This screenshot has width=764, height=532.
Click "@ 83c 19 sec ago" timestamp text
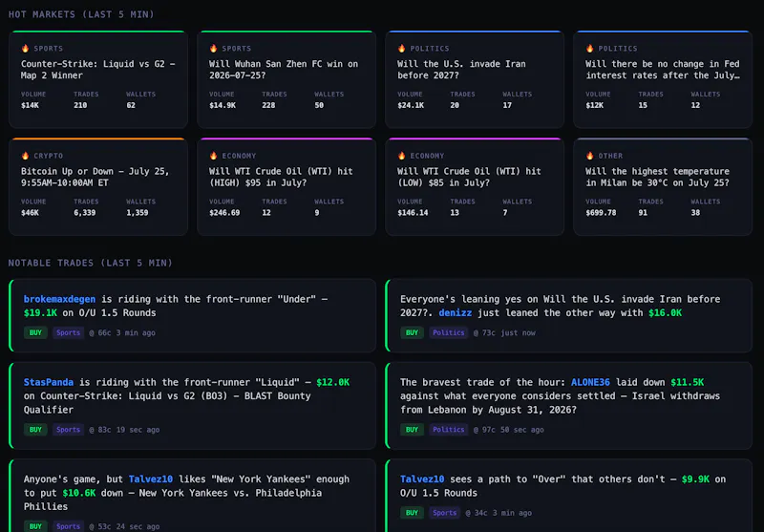(x=124, y=430)
